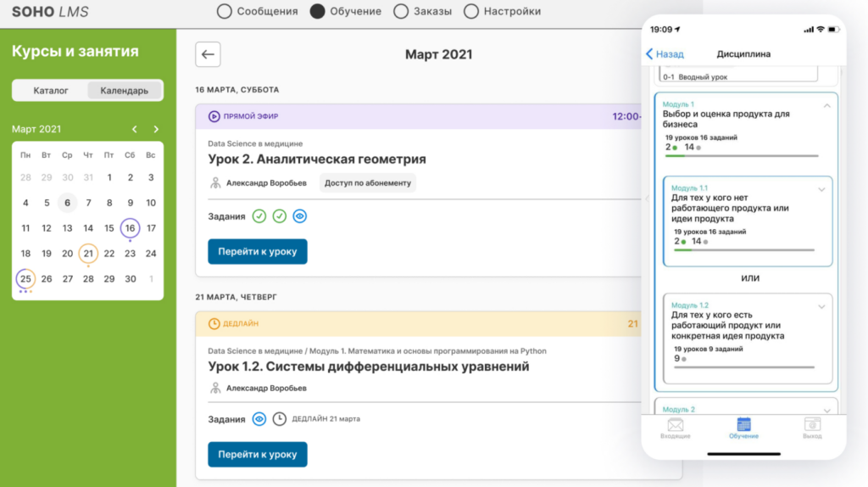Click the Доступ по абонементу badge
Viewport: 868px width, 487px height.
(368, 182)
